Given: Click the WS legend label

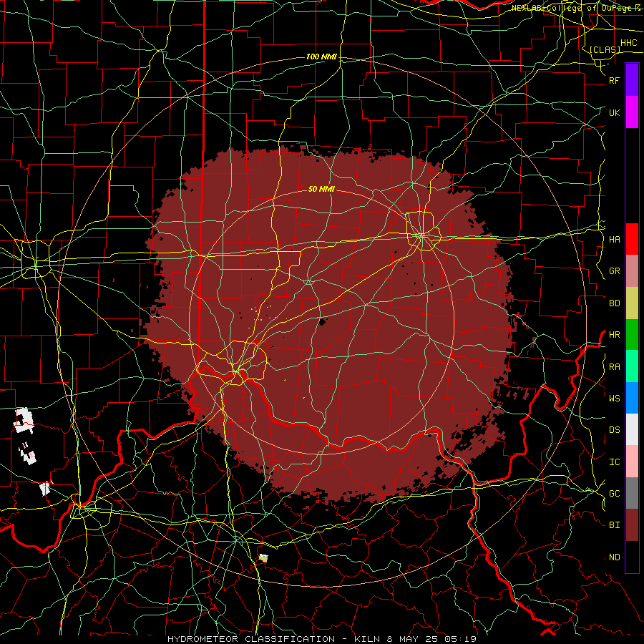Looking at the screenshot, I should point(615,399).
